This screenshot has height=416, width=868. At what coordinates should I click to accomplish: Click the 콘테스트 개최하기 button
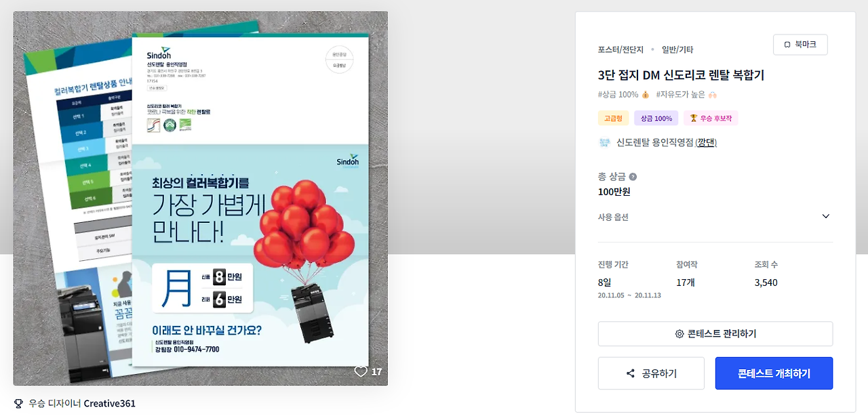coord(774,373)
